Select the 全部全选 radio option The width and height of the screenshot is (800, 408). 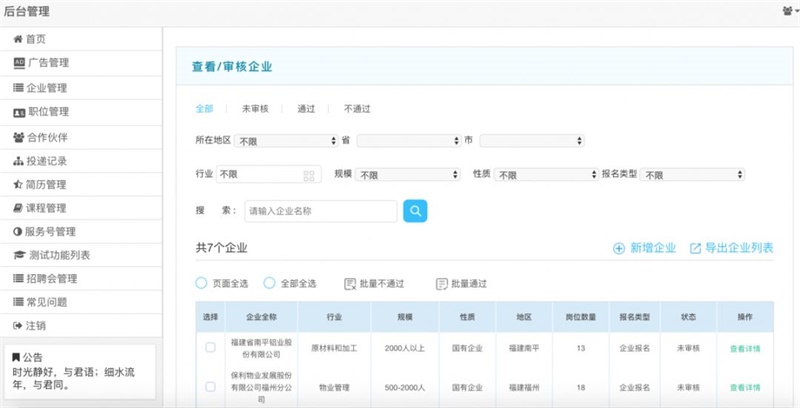tap(269, 284)
